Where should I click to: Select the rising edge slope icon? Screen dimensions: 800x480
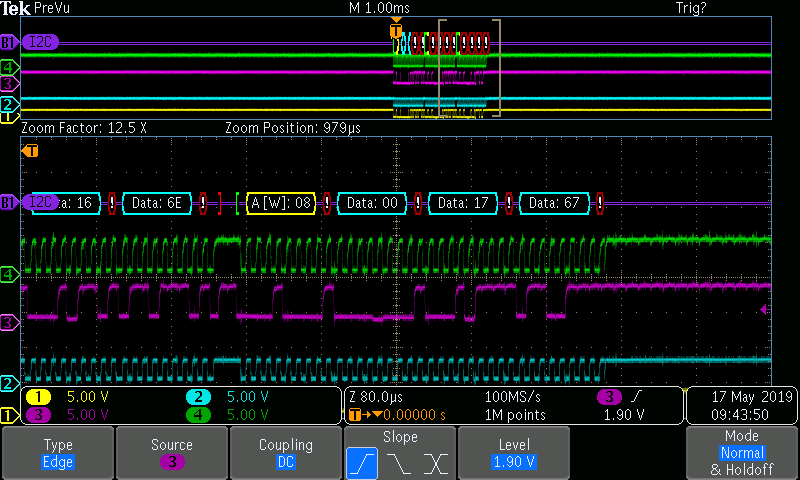click(x=362, y=463)
